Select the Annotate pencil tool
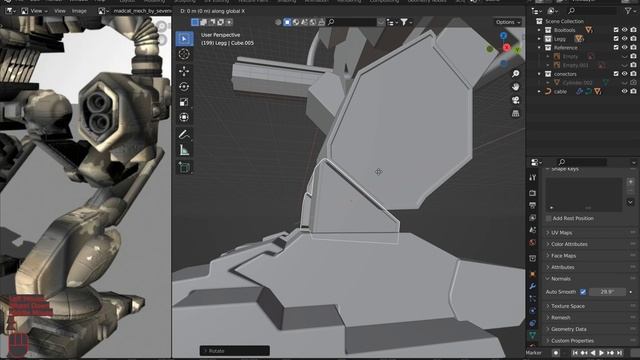Viewport: 640px width, 360px height. 184,134
